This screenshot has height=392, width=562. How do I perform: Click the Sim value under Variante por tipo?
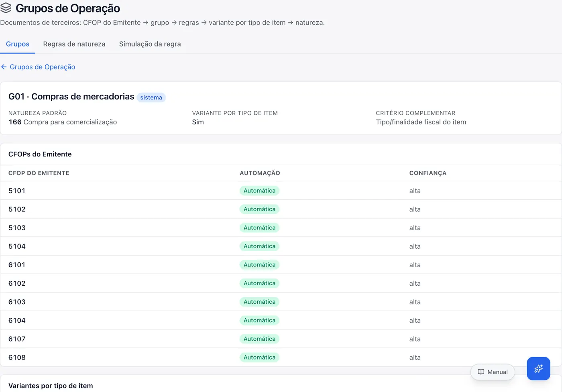198,122
